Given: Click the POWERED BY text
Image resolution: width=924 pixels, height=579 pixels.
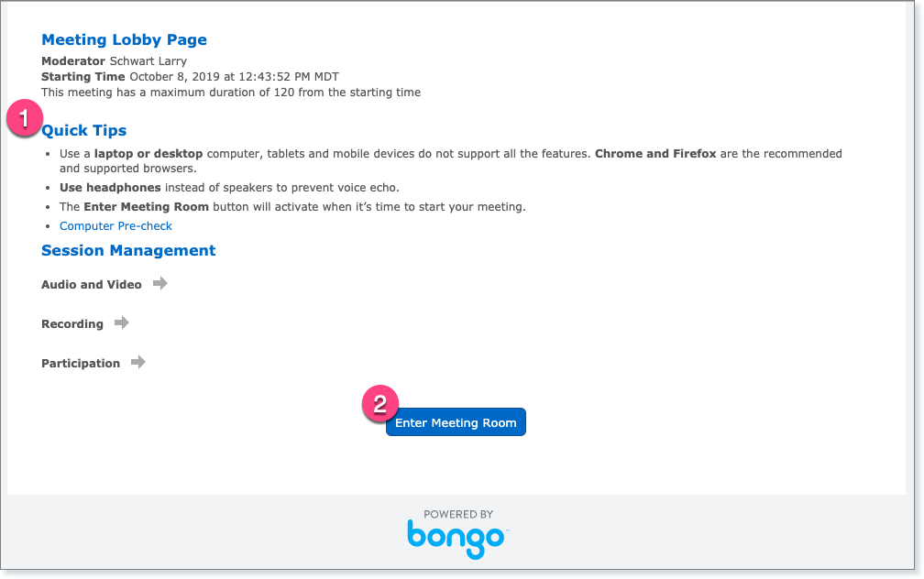Looking at the screenshot, I should tap(458, 515).
